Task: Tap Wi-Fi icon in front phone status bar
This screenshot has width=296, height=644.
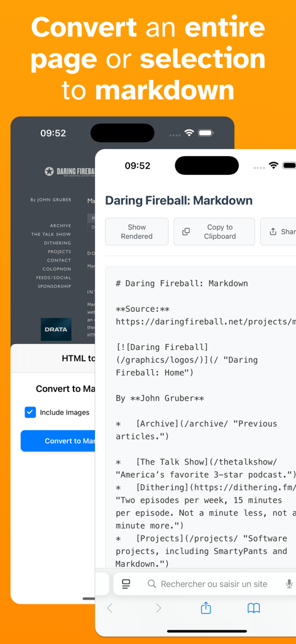Action: 273,165
